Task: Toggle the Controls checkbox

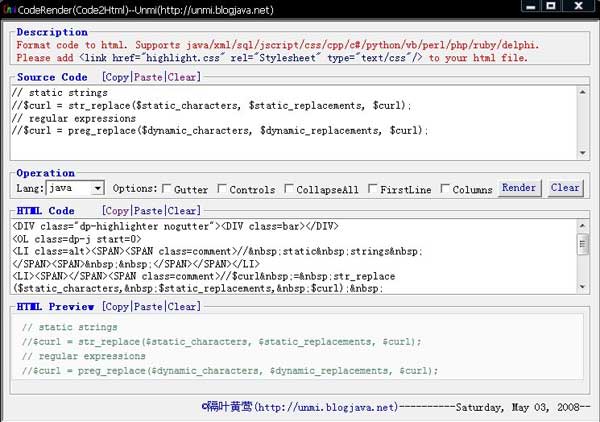Action: point(222,189)
